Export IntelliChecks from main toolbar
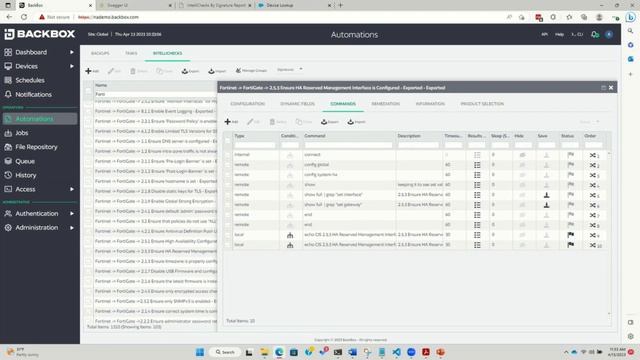640x360 pixels. pos(190,71)
